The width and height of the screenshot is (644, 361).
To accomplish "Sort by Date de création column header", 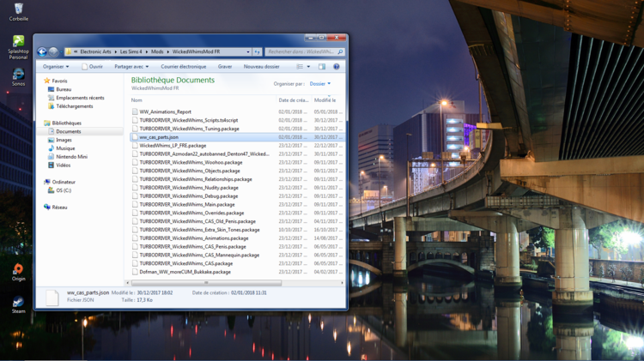I will [294, 100].
